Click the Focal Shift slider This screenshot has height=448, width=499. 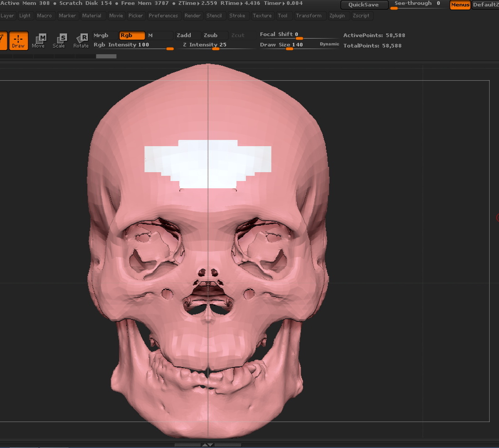299,35
